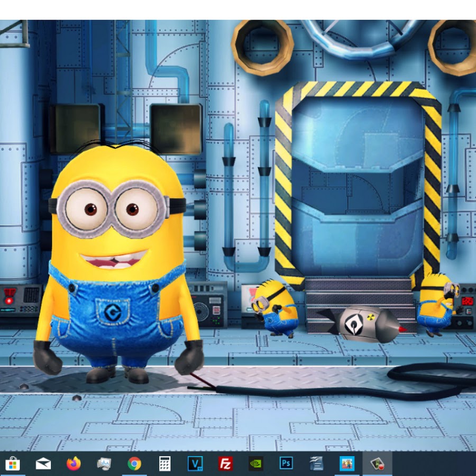Screen dimensions: 476x476
Task: Launch Vegas Pro from the taskbar
Action: 195,463
